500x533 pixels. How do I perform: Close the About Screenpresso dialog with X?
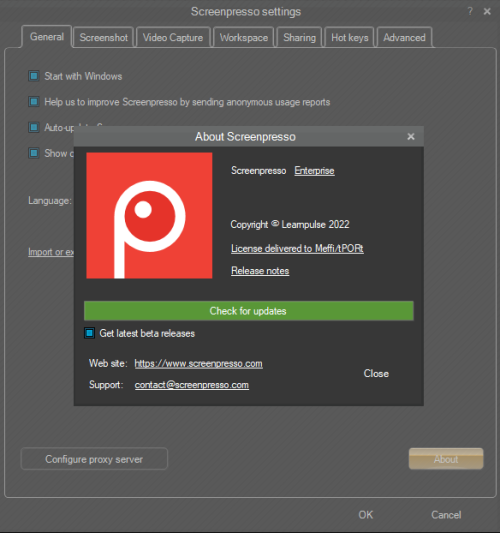[411, 137]
